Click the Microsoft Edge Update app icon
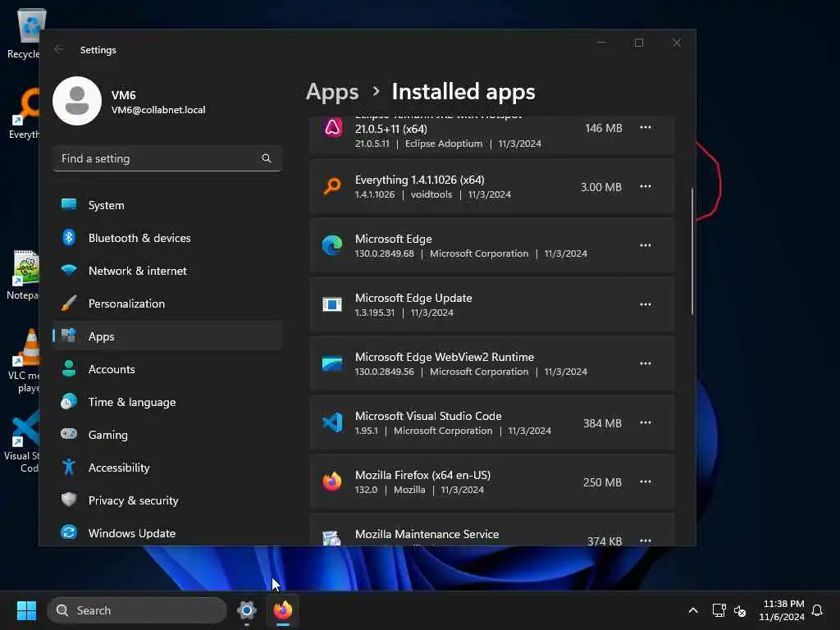840x630 pixels. coord(332,304)
